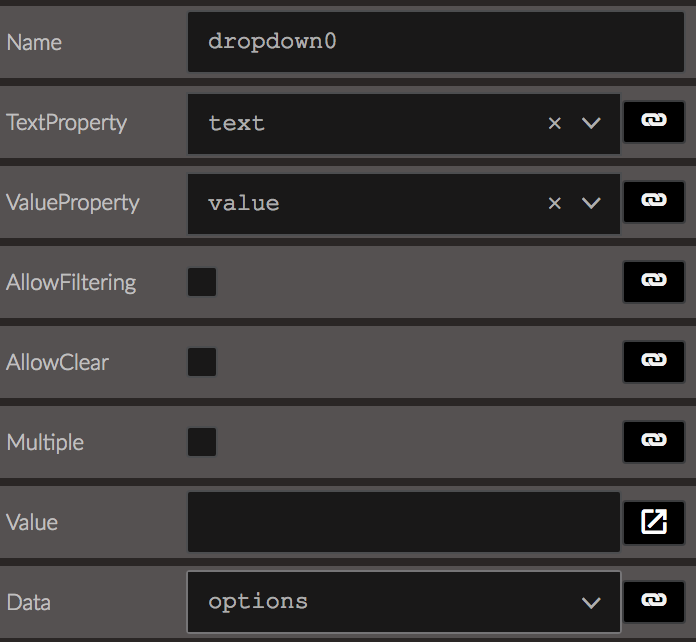The image size is (696, 642).
Task: Bind AllowFiltering using its link icon
Action: point(654,282)
